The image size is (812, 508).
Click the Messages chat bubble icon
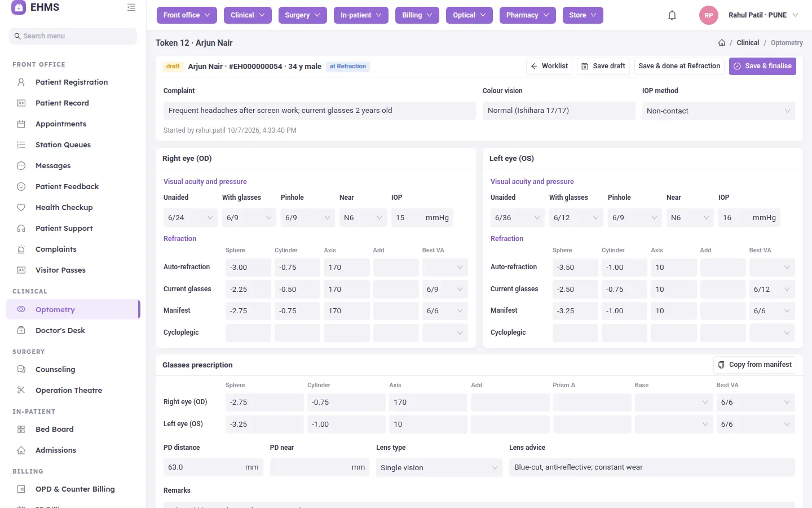[21, 165]
